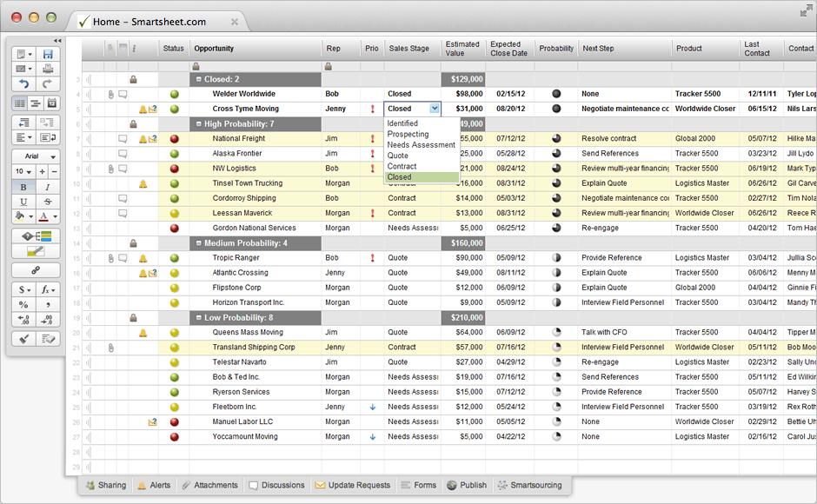
Task: Open the Arial font dropdown
Action: tap(36, 157)
